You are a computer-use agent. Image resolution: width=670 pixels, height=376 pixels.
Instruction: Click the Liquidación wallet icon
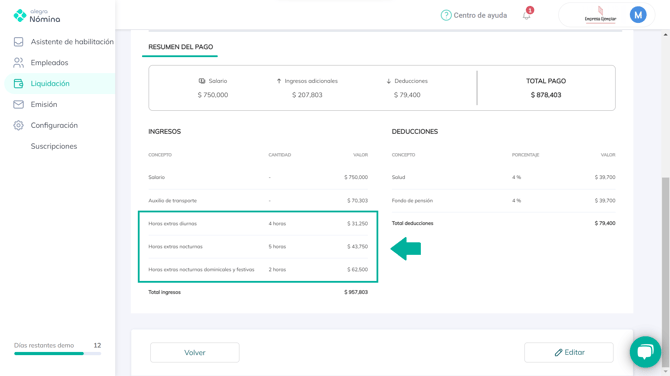pos(18,83)
